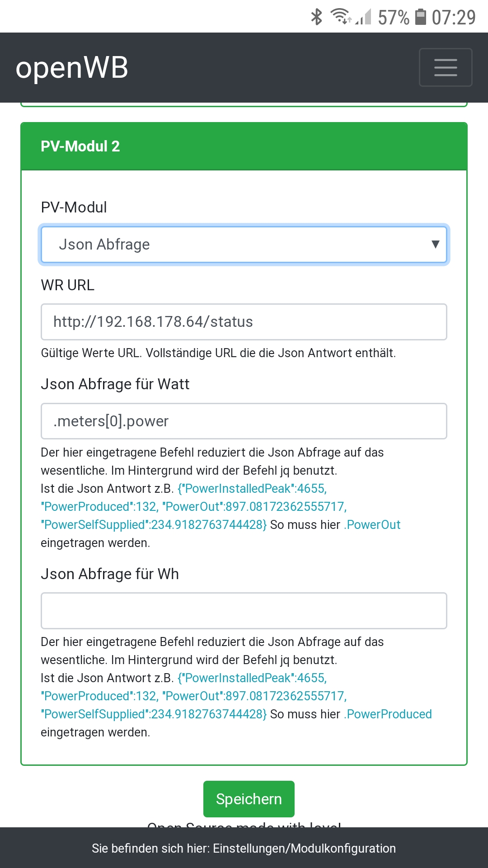Tap the Wi-Fi signal icon
The height and width of the screenshot is (868, 488).
pos(340,16)
